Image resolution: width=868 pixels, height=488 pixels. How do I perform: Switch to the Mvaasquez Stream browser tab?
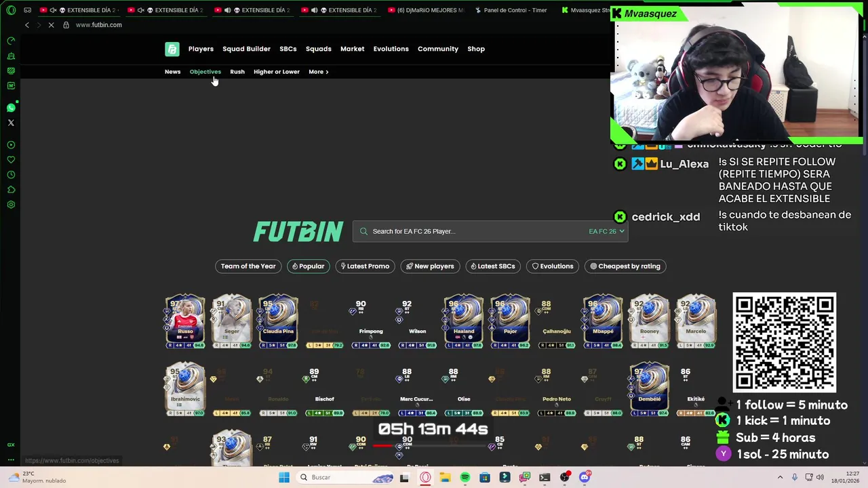586,10
